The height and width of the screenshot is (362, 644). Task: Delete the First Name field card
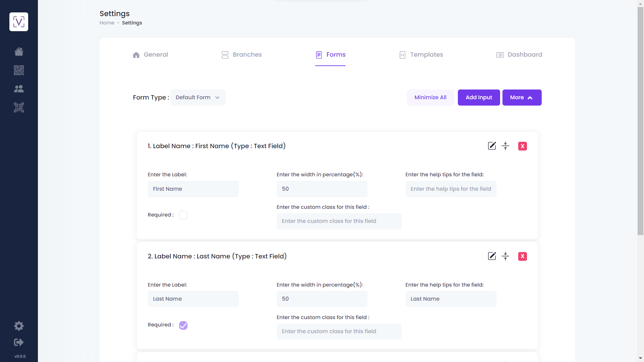point(523,146)
